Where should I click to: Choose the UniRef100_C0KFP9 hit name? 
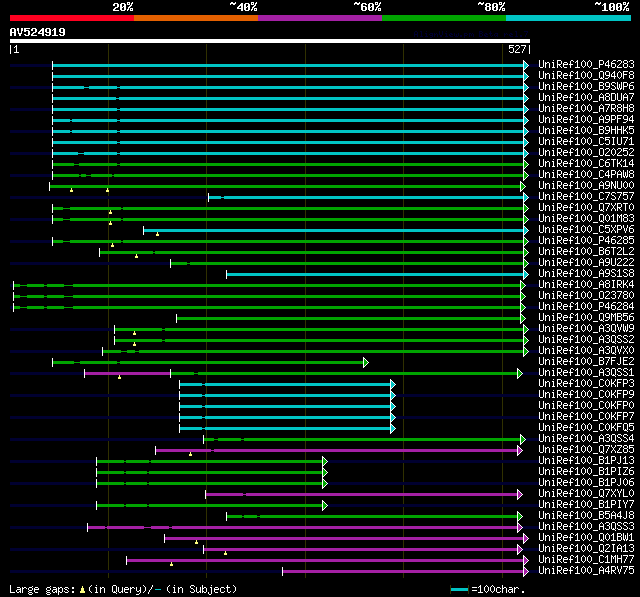point(586,395)
